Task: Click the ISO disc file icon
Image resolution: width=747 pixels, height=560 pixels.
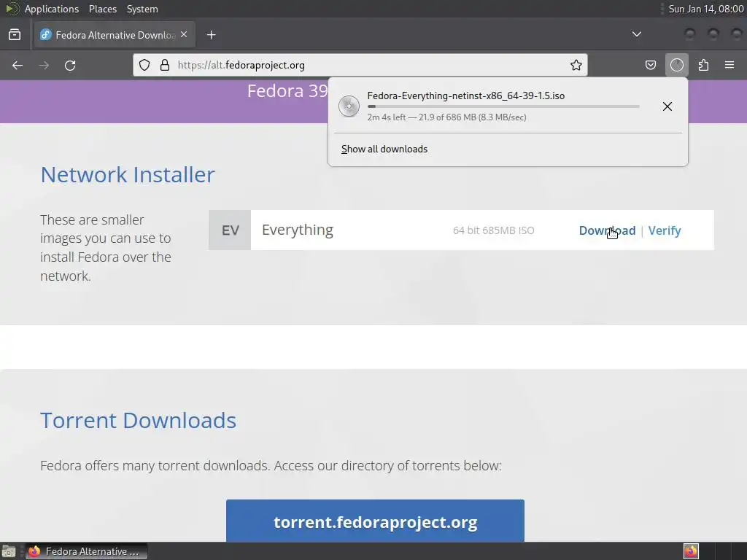Action: 349,106
